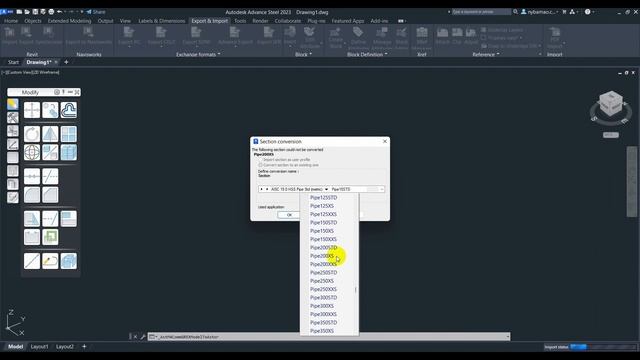Click the search magnifier icon in title bar

516,12
